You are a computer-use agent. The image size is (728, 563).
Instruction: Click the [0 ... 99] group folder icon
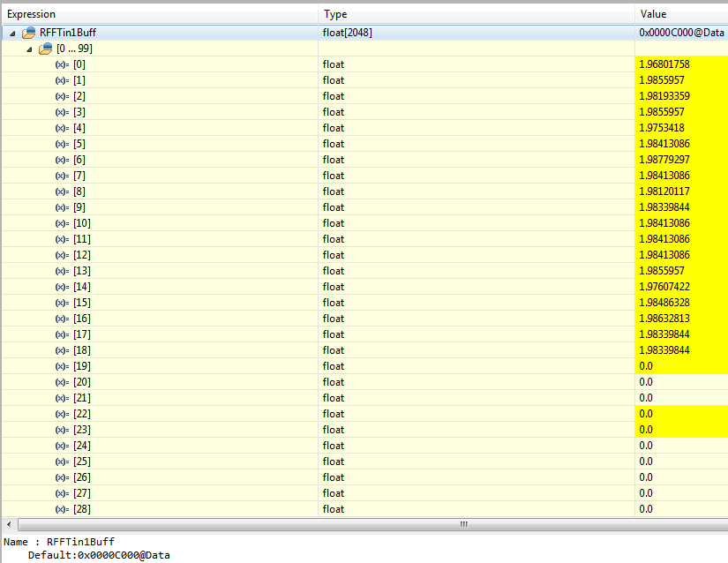coord(46,49)
